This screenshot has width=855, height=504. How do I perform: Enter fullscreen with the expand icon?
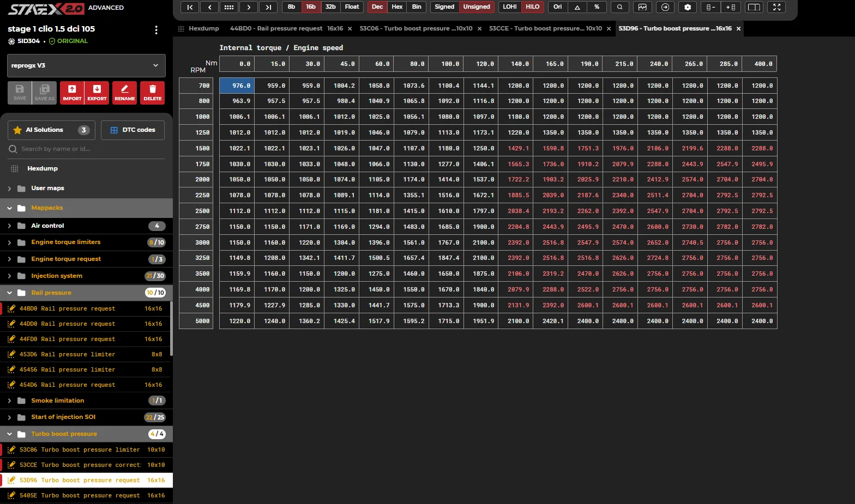click(x=776, y=7)
